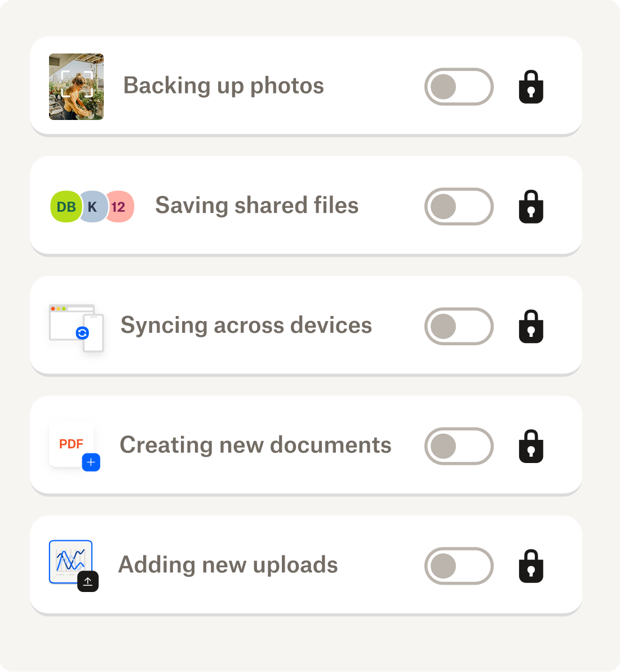Select the Backing up photos label
620x672 pixels.
pos(223,86)
